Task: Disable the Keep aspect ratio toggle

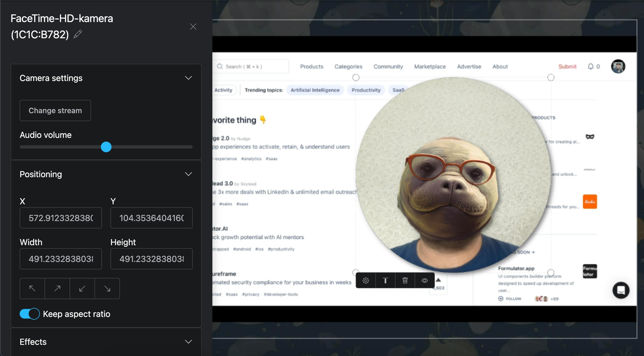Action: (x=30, y=314)
